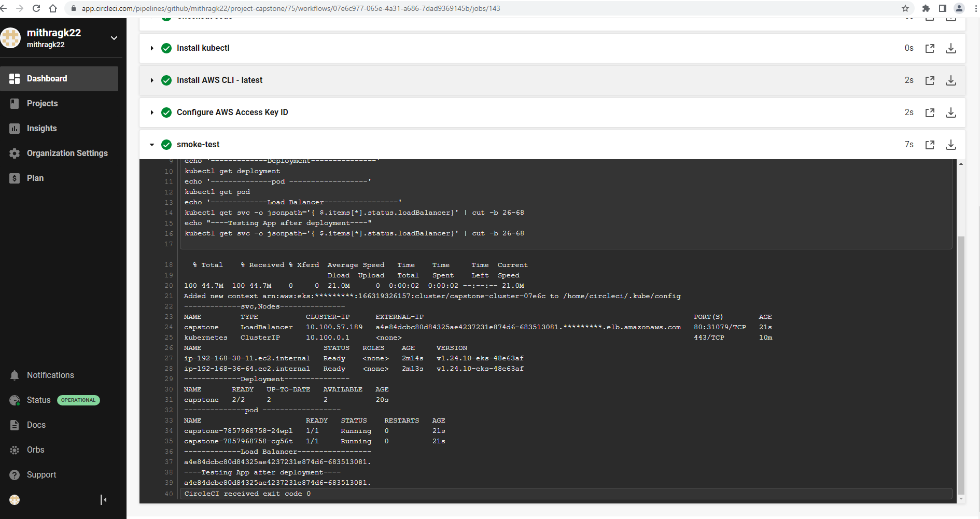Screen dimensions: 980x519
Task: Open the browser profile icon
Action: point(959,8)
